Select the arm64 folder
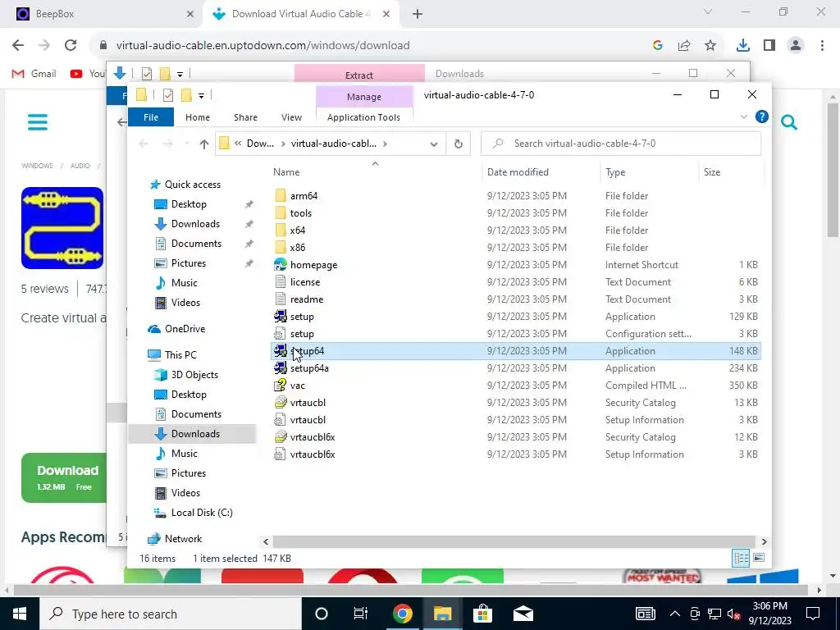This screenshot has height=630, width=840. tap(304, 195)
